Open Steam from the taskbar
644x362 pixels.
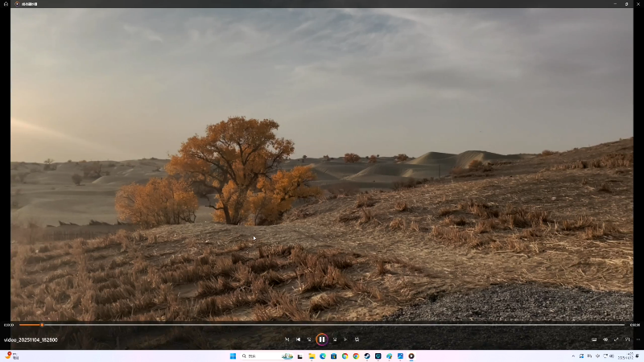(367, 356)
